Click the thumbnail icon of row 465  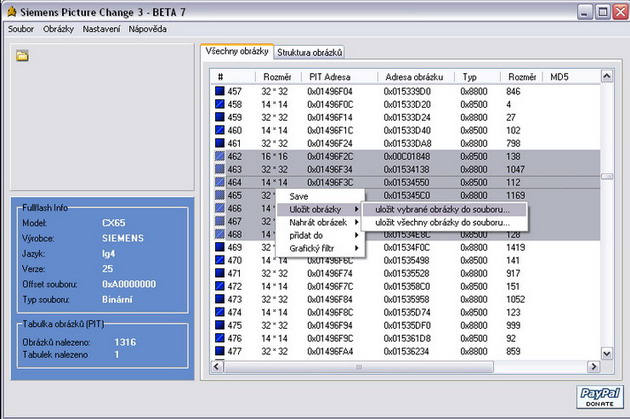point(220,195)
